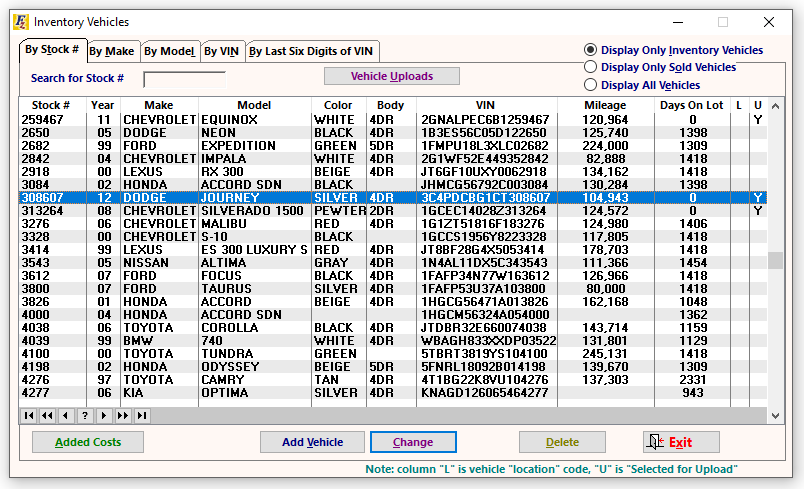Click the Delete button
The height and width of the screenshot is (489, 804).
[x=562, y=442]
